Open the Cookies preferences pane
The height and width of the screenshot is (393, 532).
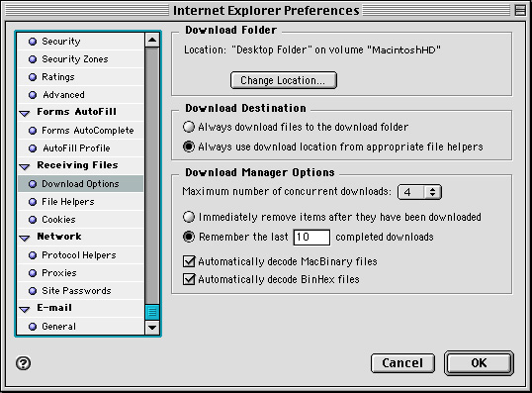coord(81,220)
